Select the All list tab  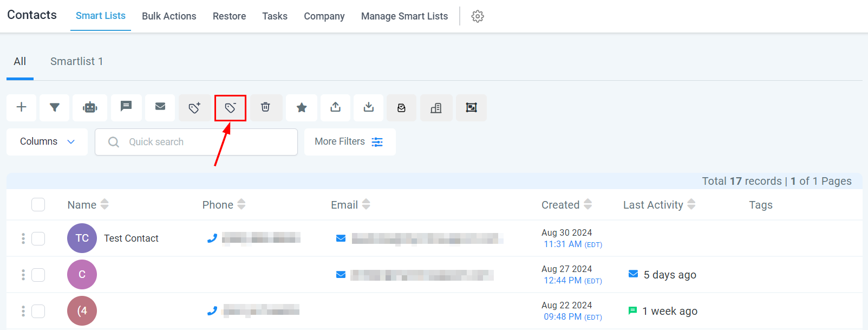tap(20, 61)
